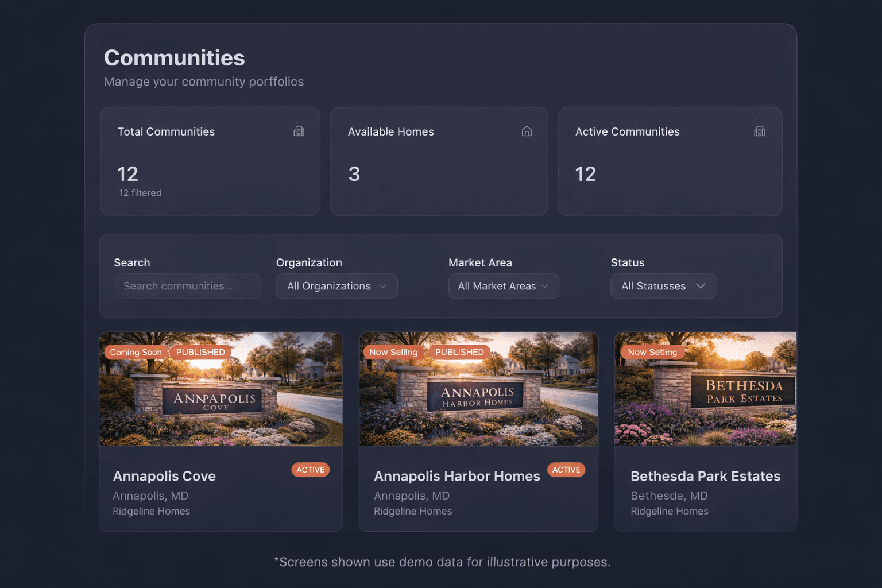The height and width of the screenshot is (588, 882).
Task: Click the building icon in Active Communities card
Action: pyautogui.click(x=759, y=131)
